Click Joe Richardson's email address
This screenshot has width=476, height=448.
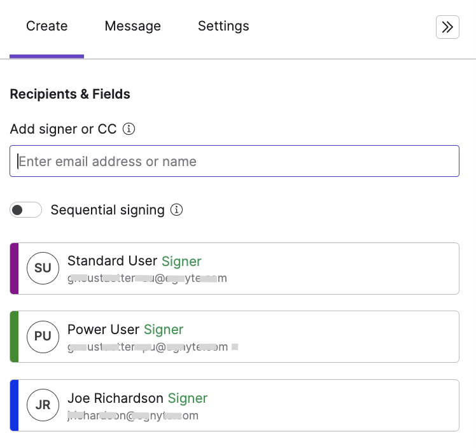(x=133, y=416)
